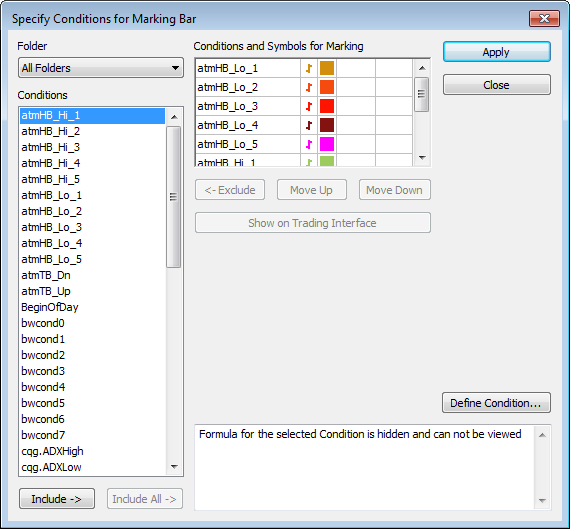Click the red marker symbol for atmHB_Lo_3
Screen dimensions: 570x529
(x=309, y=106)
